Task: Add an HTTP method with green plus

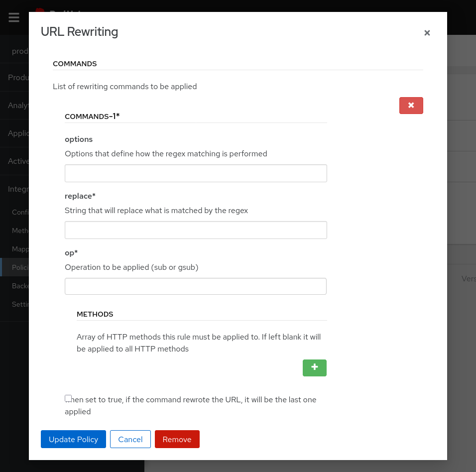Action: point(314,367)
